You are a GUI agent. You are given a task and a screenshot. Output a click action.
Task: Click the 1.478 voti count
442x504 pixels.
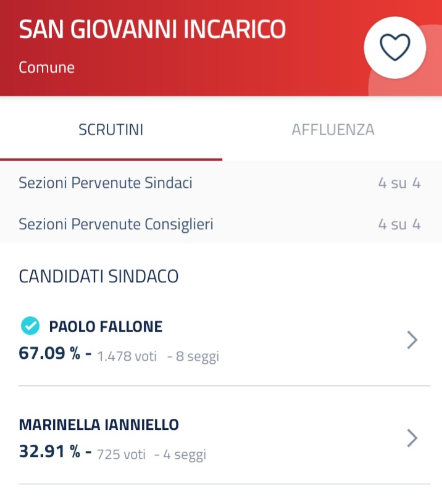point(127,356)
